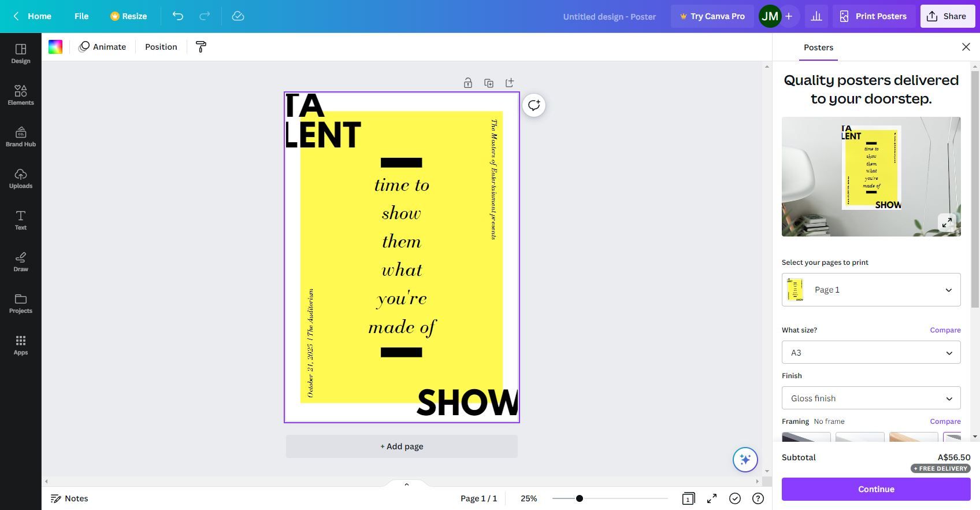Image resolution: width=980 pixels, height=510 pixels.
Task: Open the Gloss finish dropdown
Action: coord(871,398)
